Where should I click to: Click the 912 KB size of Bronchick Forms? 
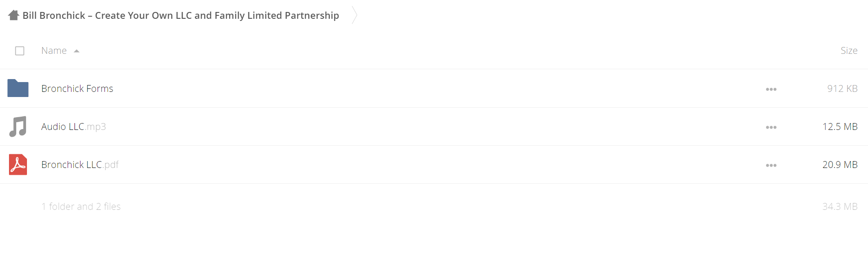[x=842, y=88]
